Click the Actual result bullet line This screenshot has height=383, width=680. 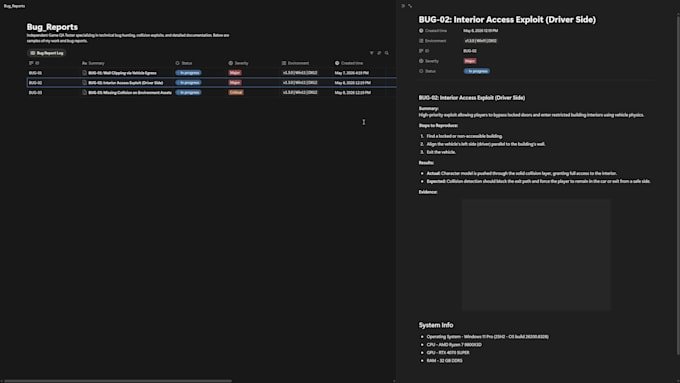pyautogui.click(x=522, y=173)
